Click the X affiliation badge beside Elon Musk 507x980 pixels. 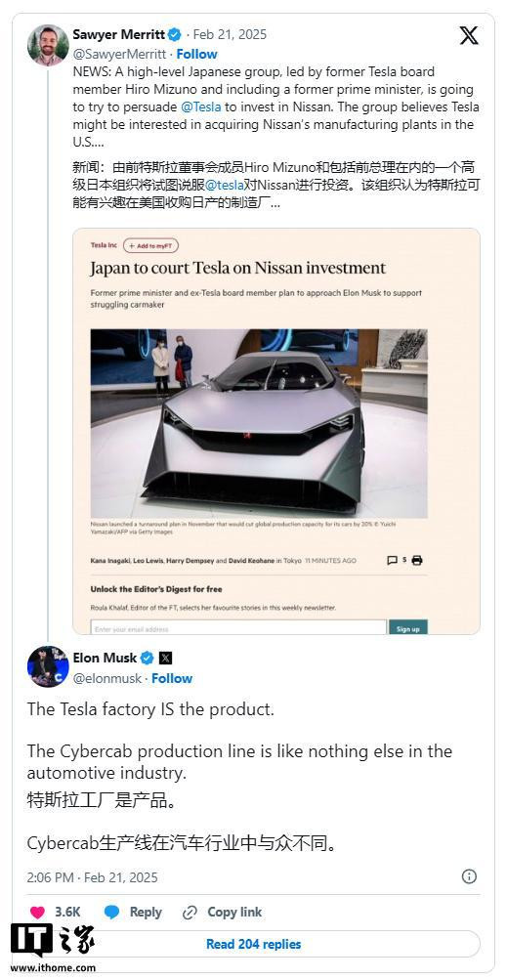click(165, 658)
